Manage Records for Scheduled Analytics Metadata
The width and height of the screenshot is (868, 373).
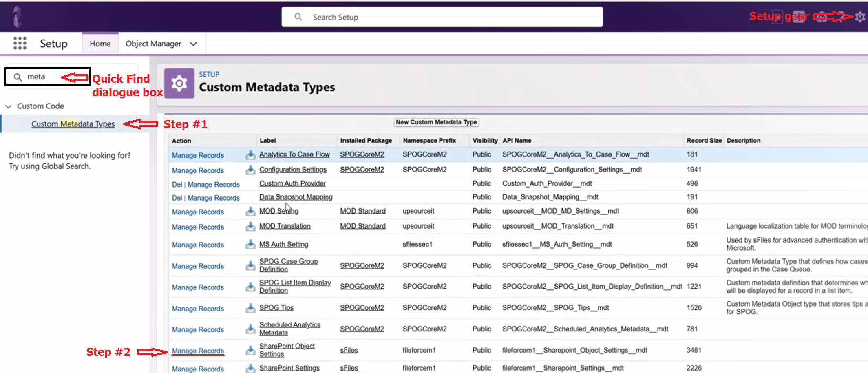[198, 329]
